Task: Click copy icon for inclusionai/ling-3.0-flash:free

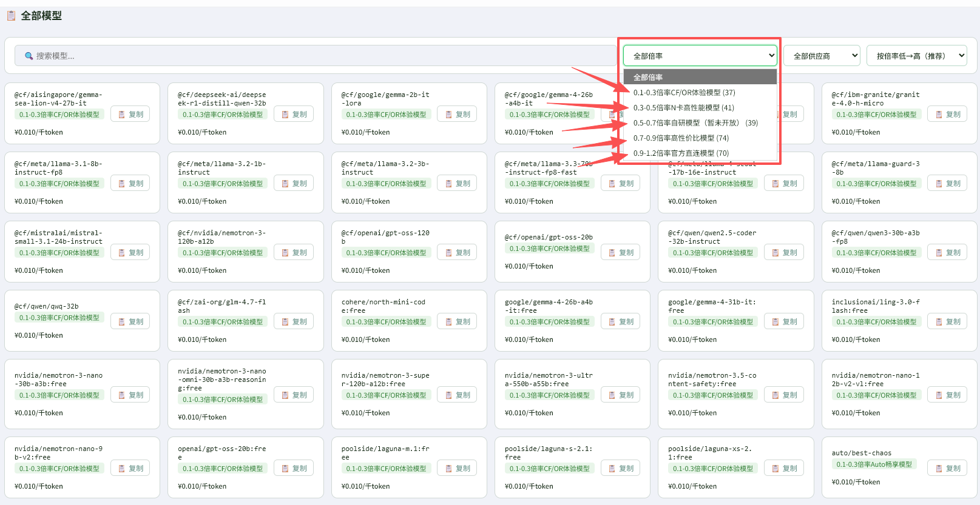Action: pos(939,322)
